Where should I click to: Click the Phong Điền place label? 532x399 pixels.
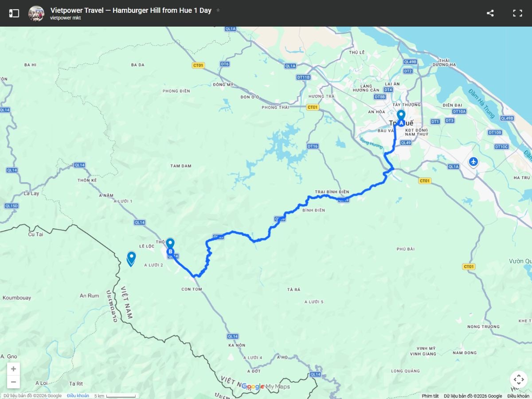[176, 91]
